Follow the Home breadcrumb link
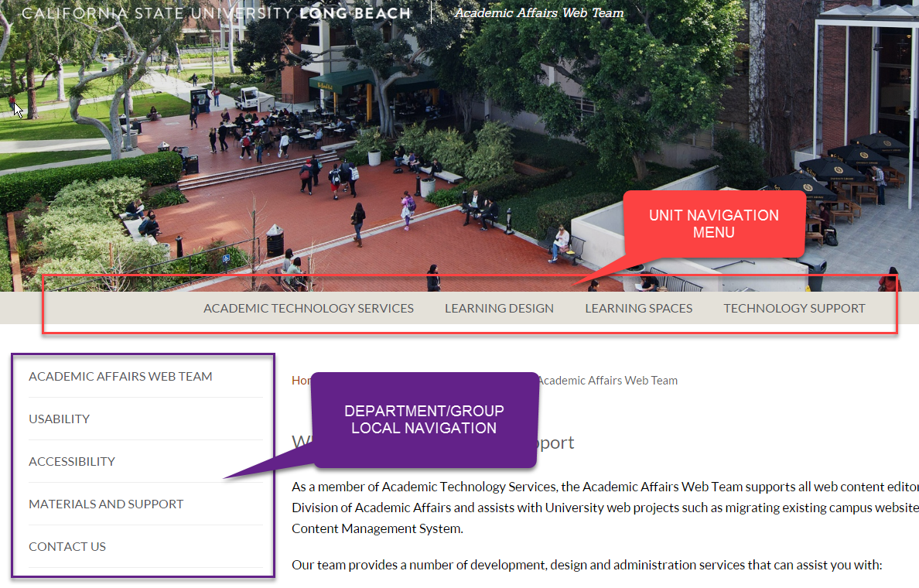This screenshot has width=919, height=588. (x=301, y=381)
